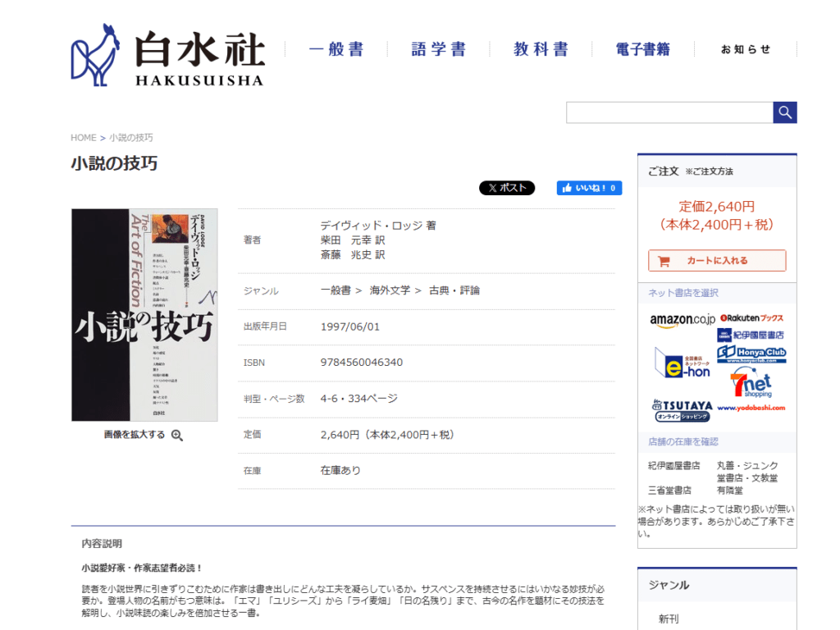Click the Honya Club logo
Viewport: 840px width, 630px height.
pyautogui.click(x=751, y=354)
